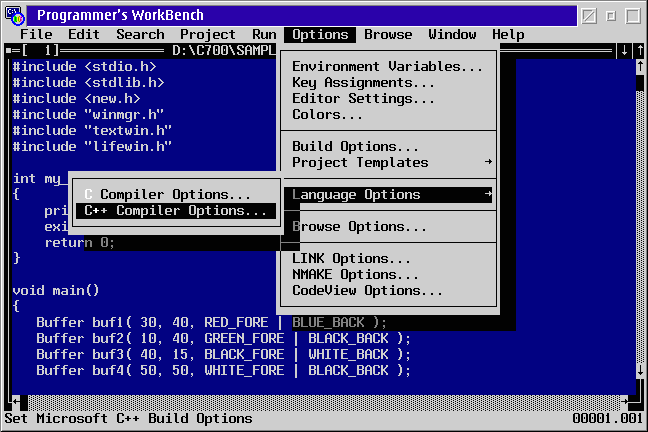The image size is (648, 432).
Task: Close the open Options menu
Action: tap(320, 34)
